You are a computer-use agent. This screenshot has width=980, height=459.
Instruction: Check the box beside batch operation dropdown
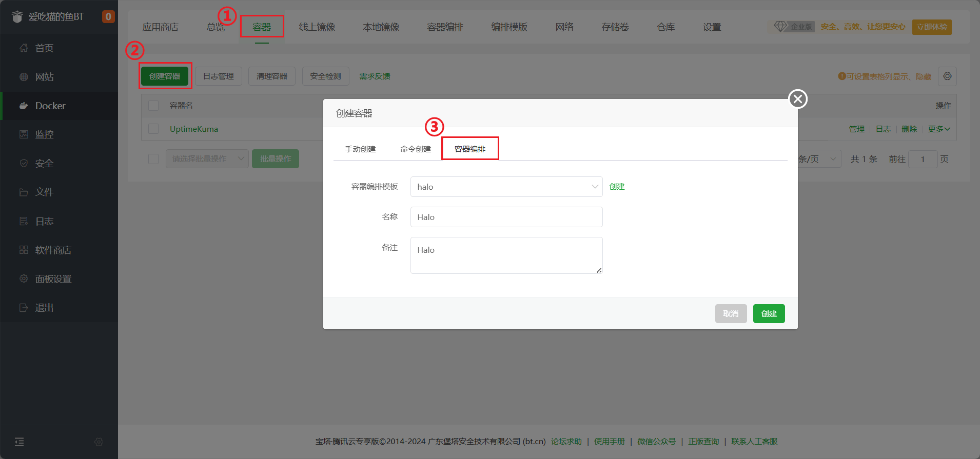click(x=153, y=159)
